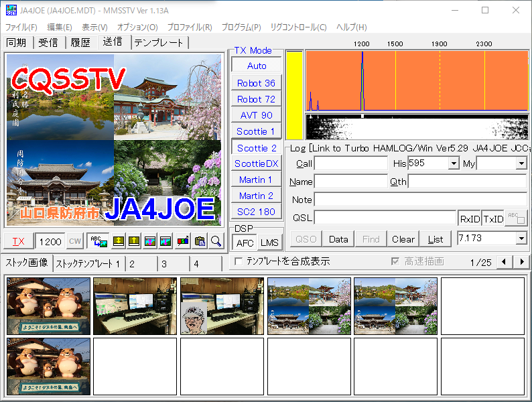Click the Clear log button
Image resolution: width=532 pixels, height=402 pixels.
click(403, 239)
